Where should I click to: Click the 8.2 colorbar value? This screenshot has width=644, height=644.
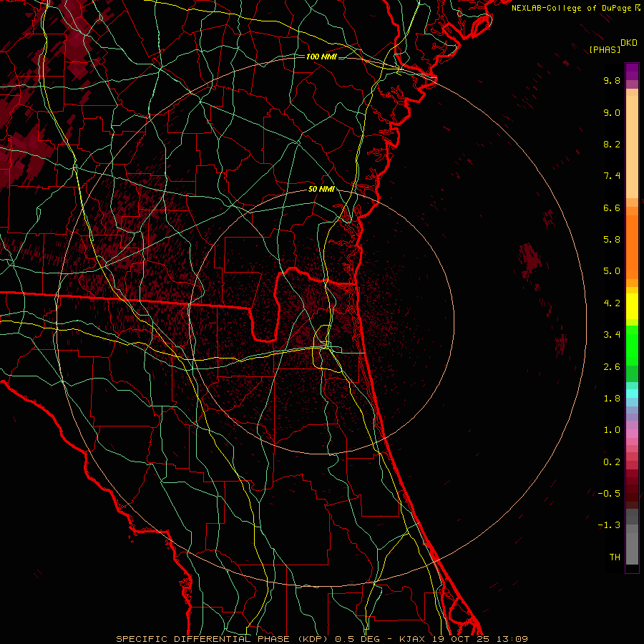point(612,144)
